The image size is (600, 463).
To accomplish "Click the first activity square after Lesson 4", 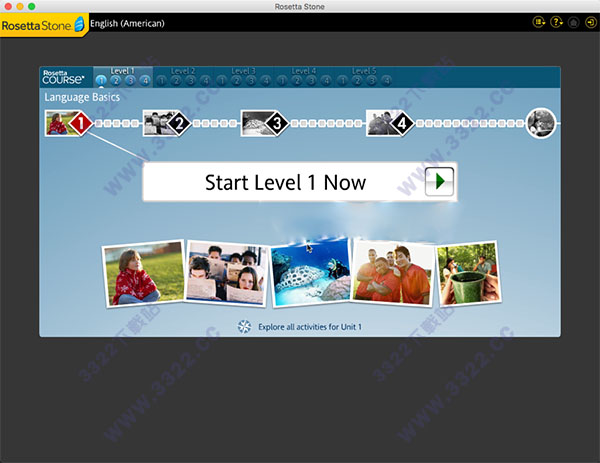I will click(420, 123).
